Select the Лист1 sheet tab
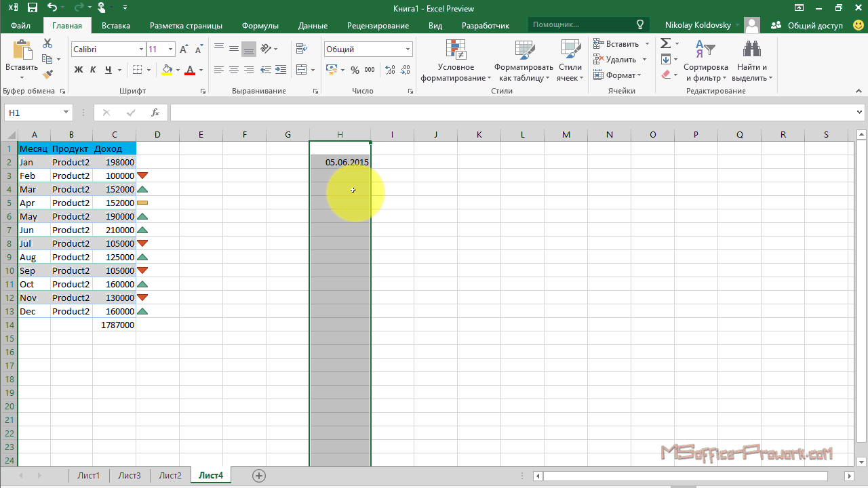 89,475
